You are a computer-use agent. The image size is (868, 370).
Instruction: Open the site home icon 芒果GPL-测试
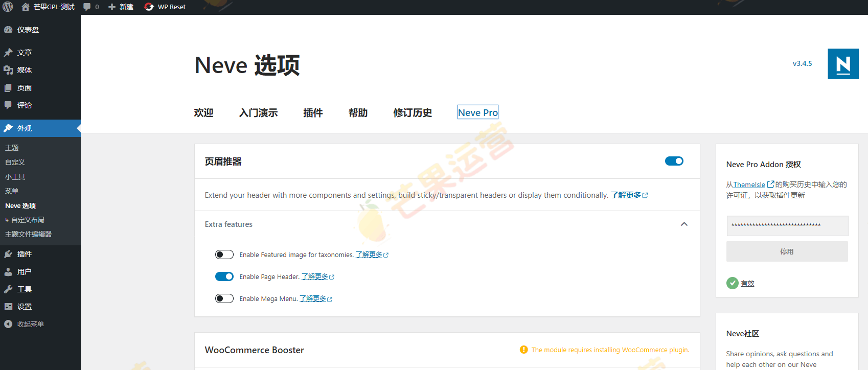point(26,7)
